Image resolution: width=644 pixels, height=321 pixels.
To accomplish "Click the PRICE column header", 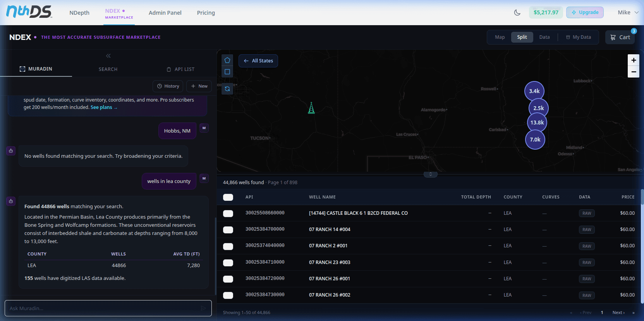I will click(628, 197).
